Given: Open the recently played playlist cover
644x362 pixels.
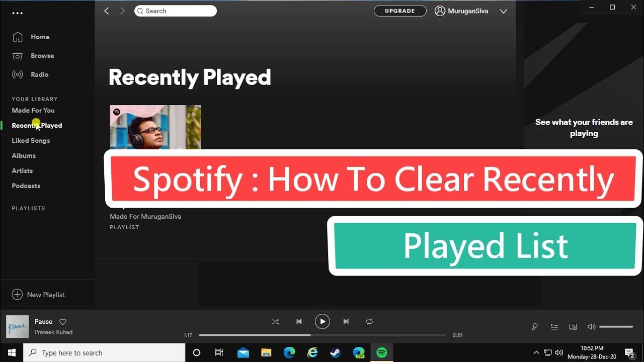Looking at the screenshot, I should click(x=155, y=127).
